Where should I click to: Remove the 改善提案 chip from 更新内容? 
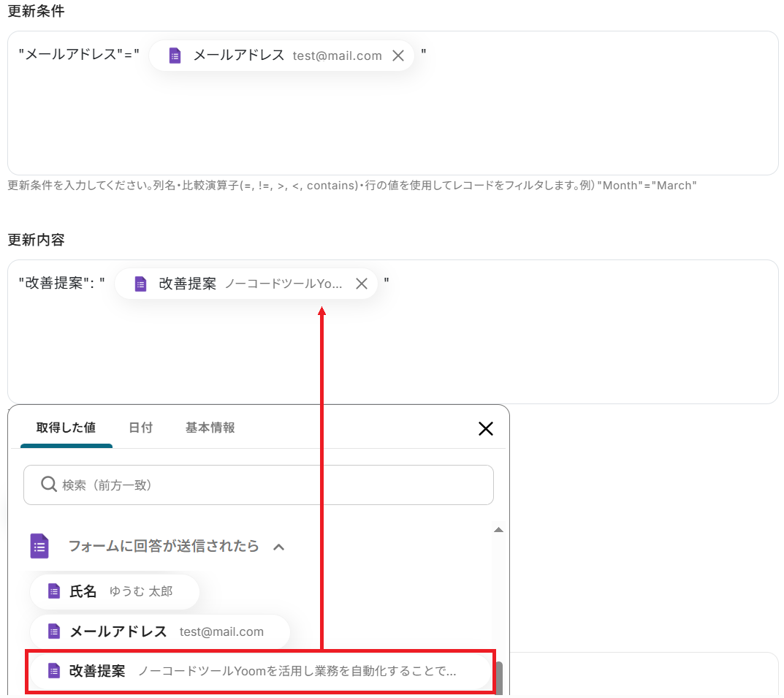point(361,284)
